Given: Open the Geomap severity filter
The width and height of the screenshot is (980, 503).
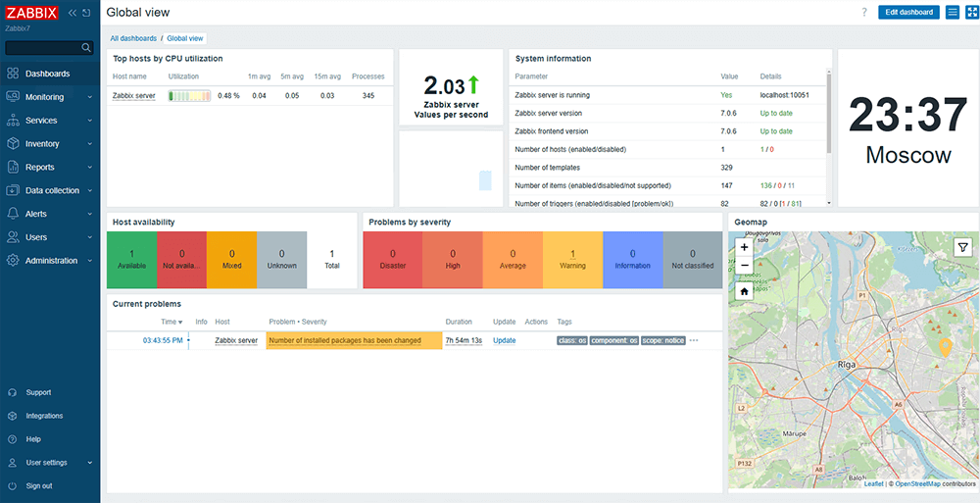Looking at the screenshot, I should tap(962, 248).
